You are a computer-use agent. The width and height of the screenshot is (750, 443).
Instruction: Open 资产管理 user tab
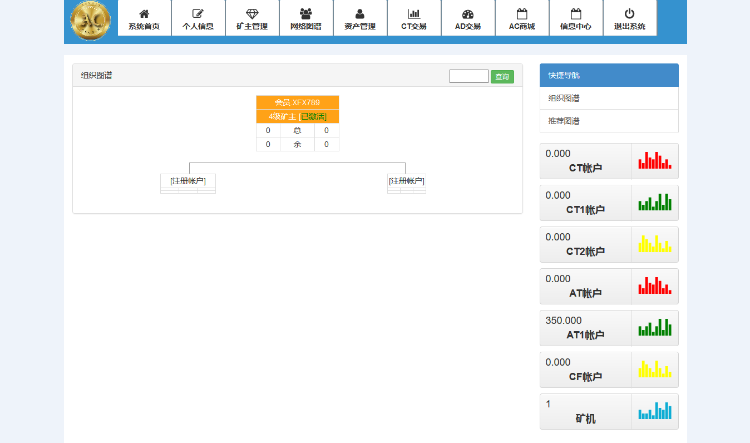tap(360, 18)
